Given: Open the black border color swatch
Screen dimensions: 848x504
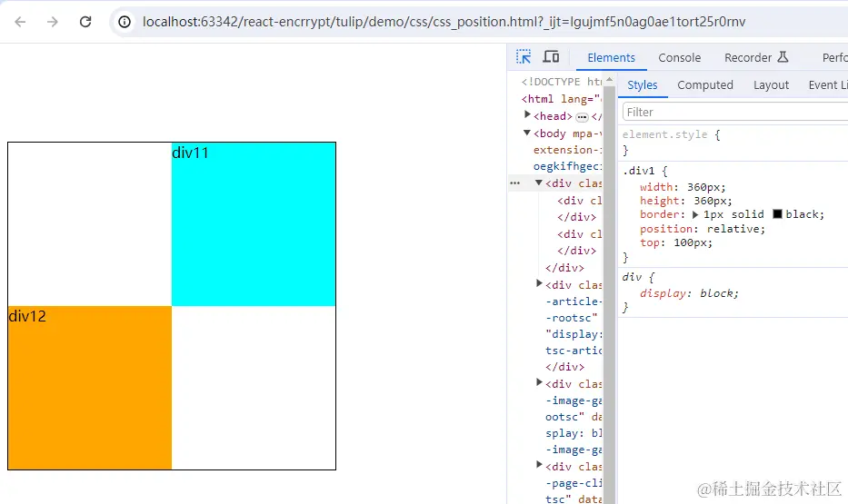Looking at the screenshot, I should point(777,214).
